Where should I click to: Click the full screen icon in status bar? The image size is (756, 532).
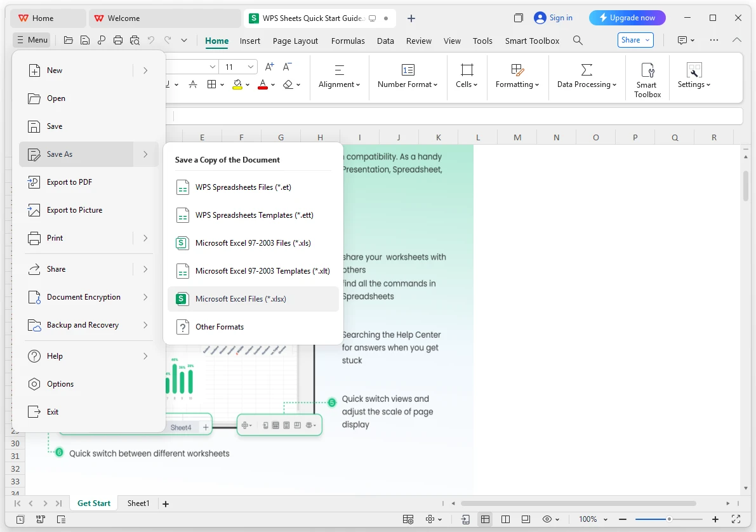(x=736, y=519)
